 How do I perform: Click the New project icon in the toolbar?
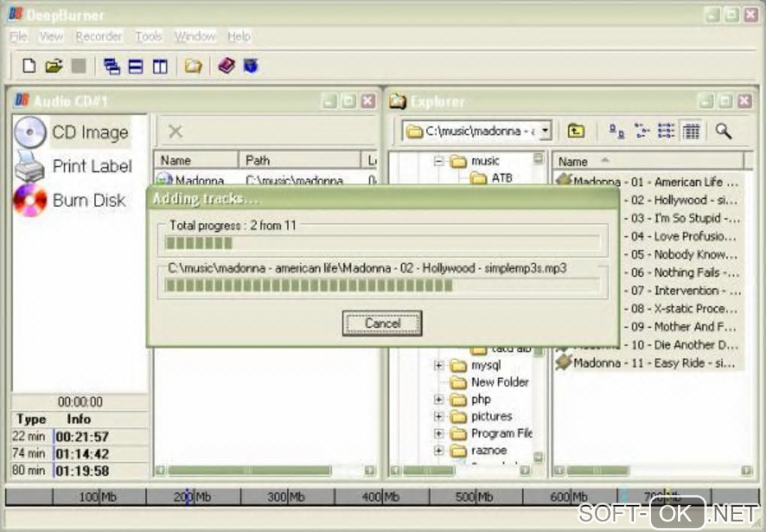pyautogui.click(x=29, y=65)
